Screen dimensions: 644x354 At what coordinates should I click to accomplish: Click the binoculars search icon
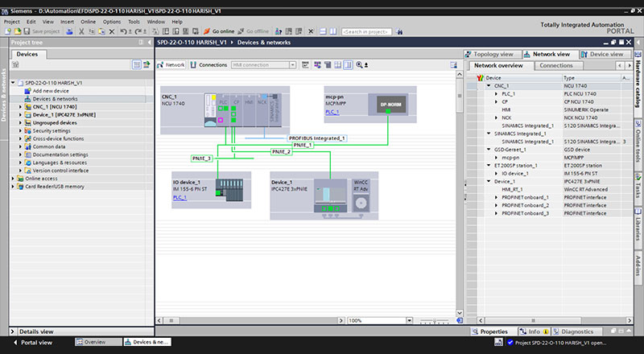point(399,31)
